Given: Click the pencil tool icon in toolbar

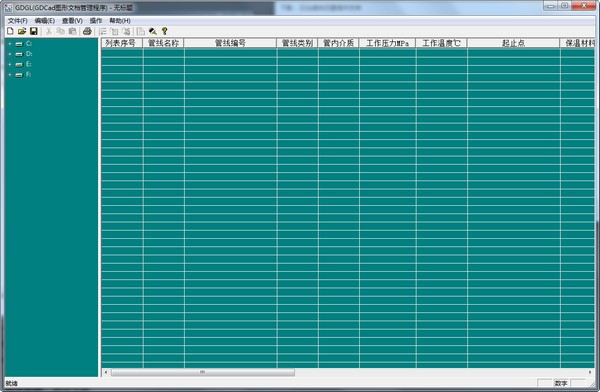Looking at the screenshot, I should tap(153, 31).
